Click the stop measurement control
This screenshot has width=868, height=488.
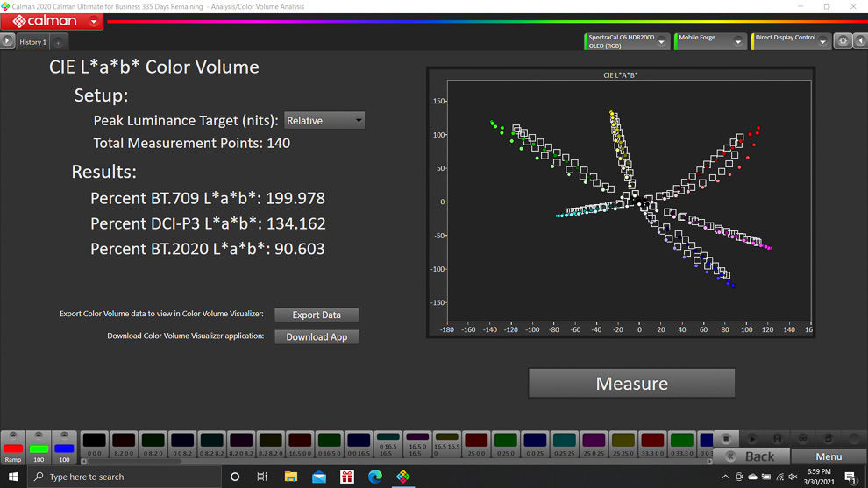pos(726,439)
